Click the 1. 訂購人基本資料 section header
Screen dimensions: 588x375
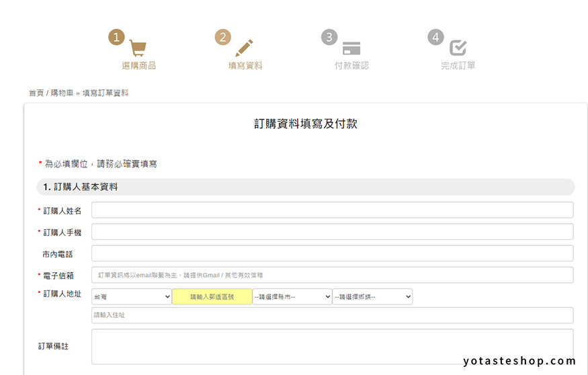pos(306,187)
